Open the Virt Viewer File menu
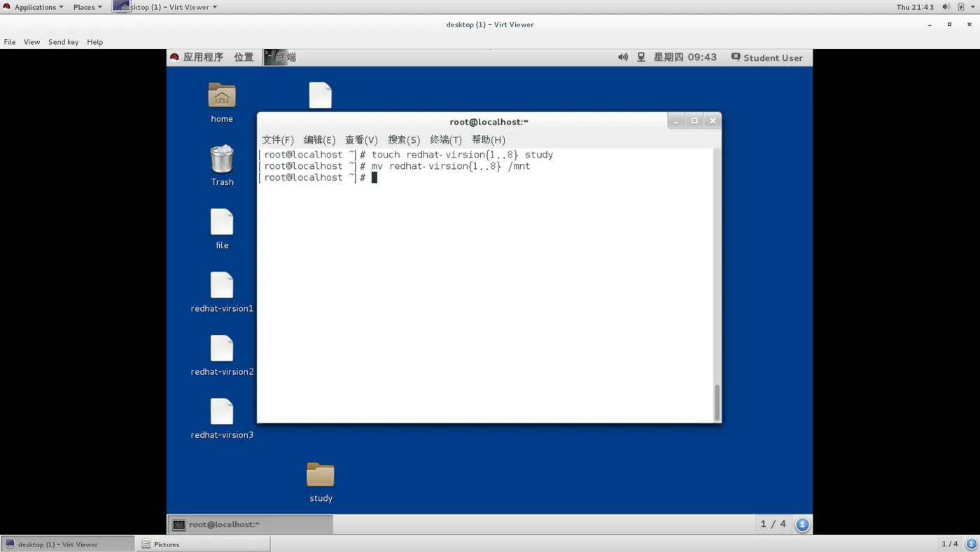980x552 pixels. [10, 42]
